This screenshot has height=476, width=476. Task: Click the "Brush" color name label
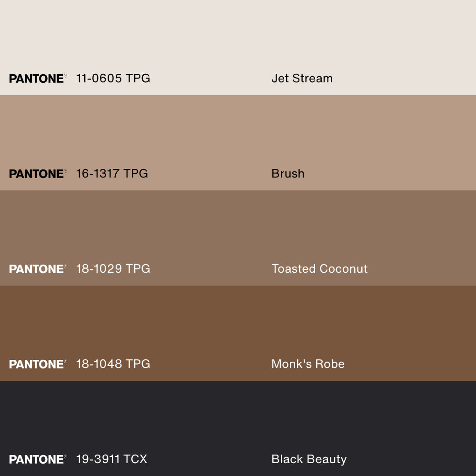tap(288, 174)
